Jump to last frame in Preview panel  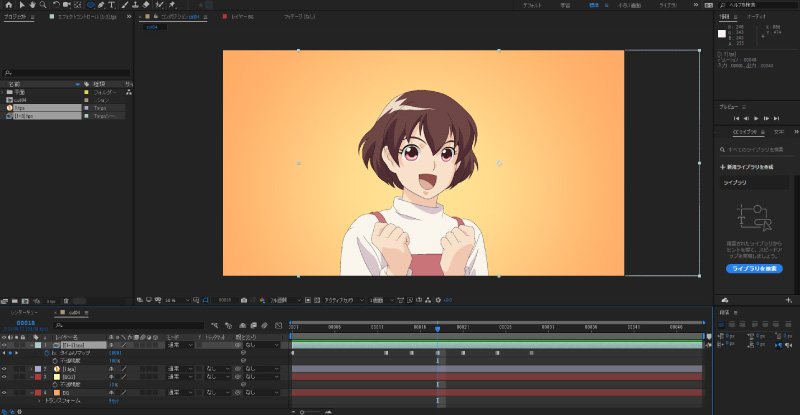coord(776,118)
